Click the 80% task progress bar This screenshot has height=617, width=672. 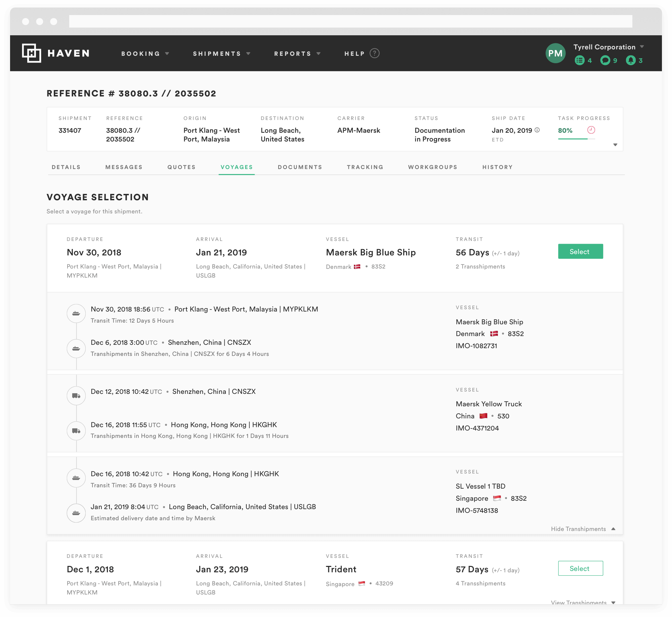[x=577, y=139]
